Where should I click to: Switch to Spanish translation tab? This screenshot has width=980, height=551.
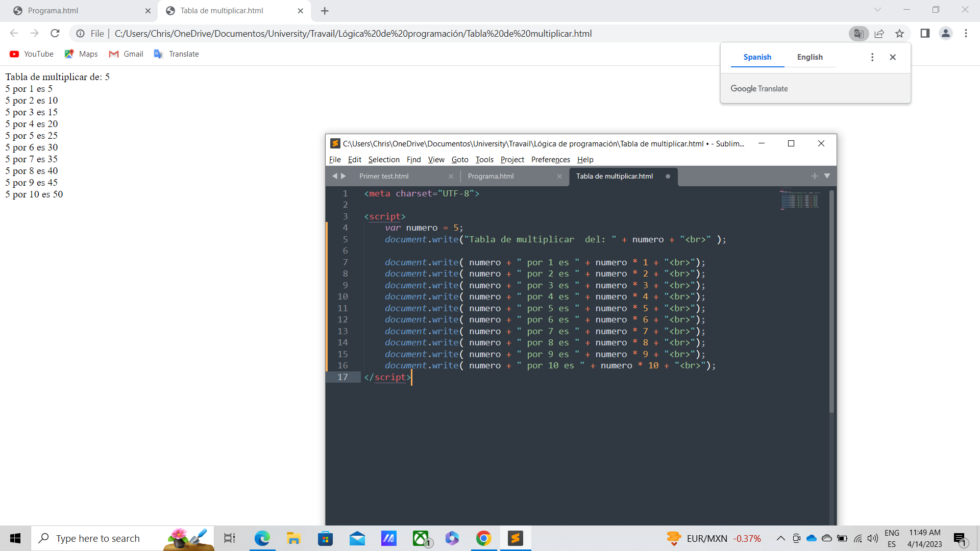pos(757,57)
